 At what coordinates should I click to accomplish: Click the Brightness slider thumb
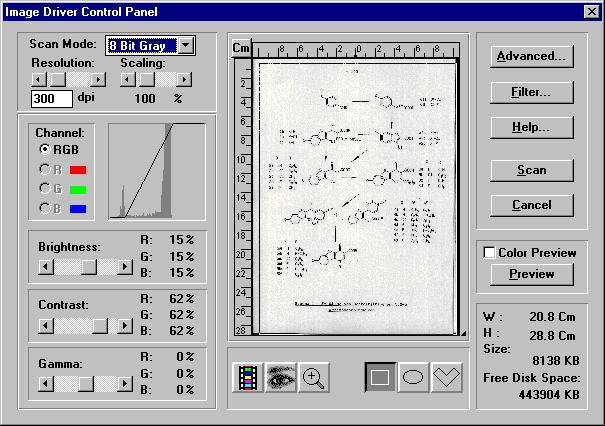tap(89, 266)
